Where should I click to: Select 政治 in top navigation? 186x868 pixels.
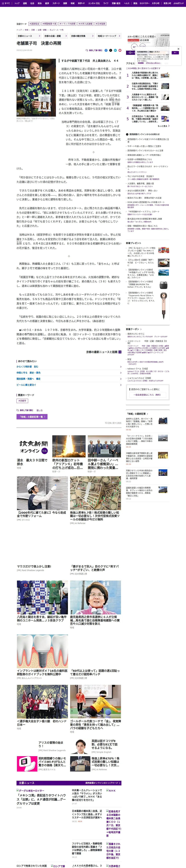[x=40, y=3]
